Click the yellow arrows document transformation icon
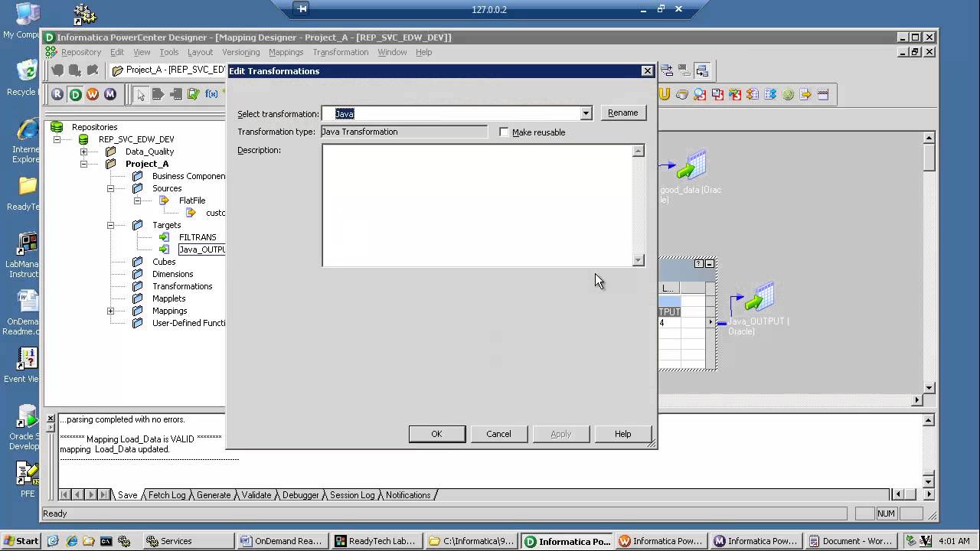The width and height of the screenshot is (980, 551). (x=753, y=94)
